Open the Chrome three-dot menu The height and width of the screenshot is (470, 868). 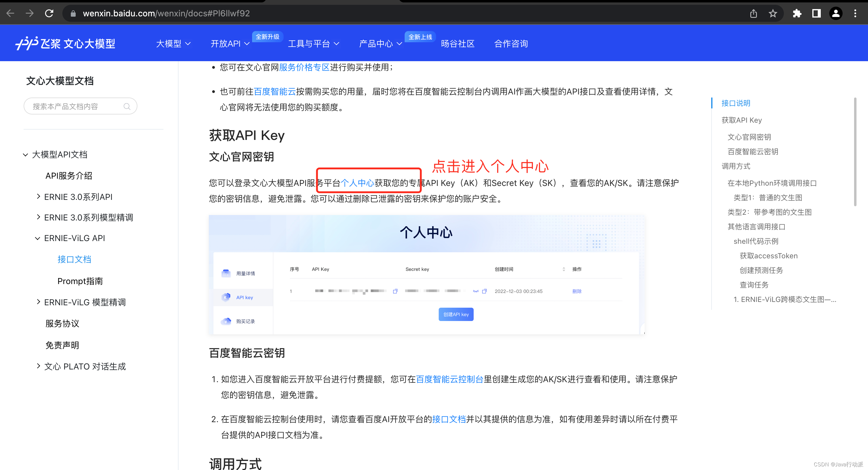(855, 14)
